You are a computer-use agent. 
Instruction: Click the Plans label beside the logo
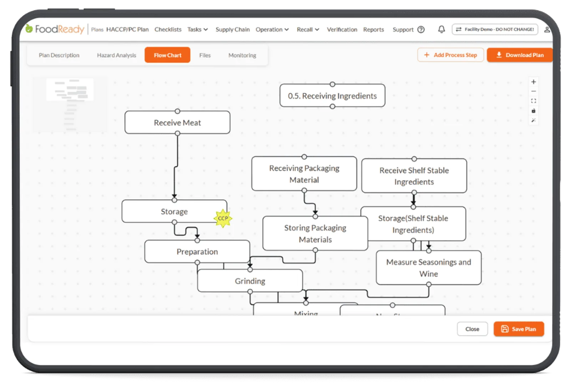(97, 30)
